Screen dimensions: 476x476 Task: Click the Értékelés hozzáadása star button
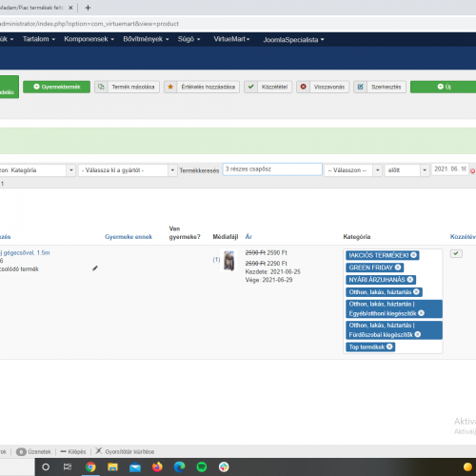click(202, 87)
